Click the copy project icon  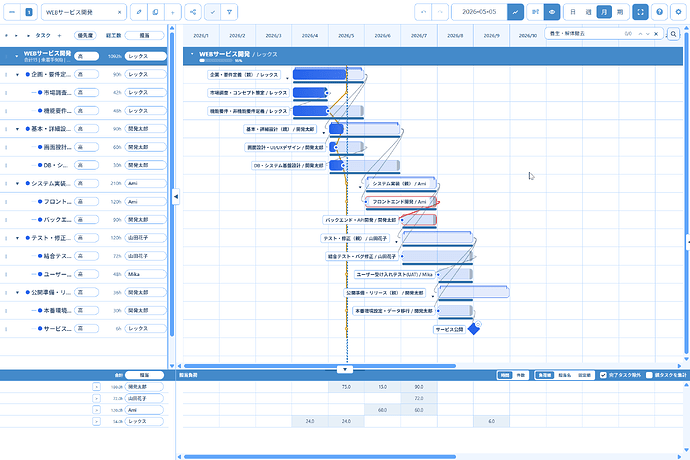155,12
